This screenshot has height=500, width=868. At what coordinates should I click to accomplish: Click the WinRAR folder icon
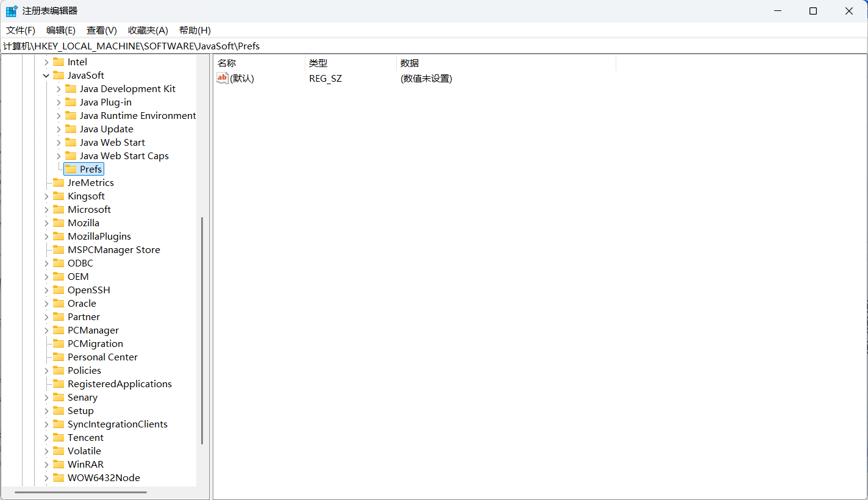coord(60,464)
